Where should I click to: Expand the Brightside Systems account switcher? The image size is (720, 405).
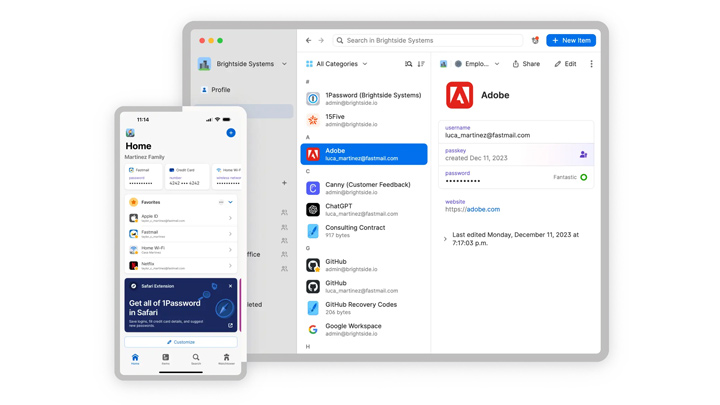point(242,64)
